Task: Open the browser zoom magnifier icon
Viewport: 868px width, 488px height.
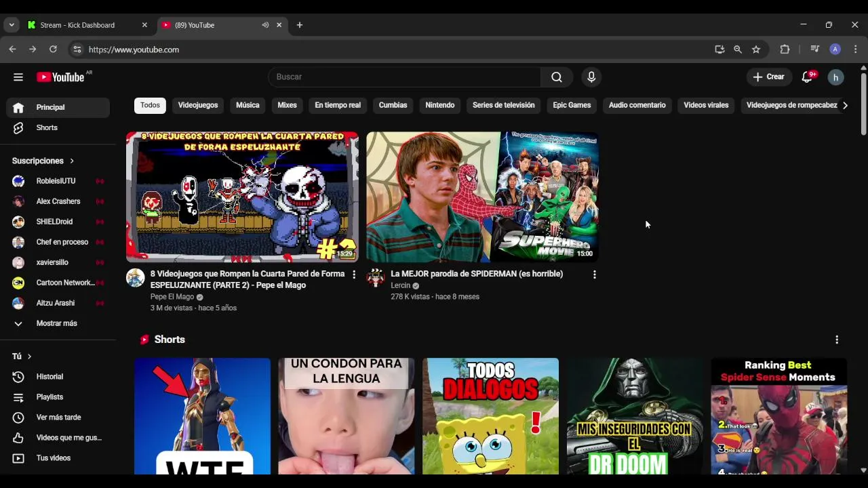Action: pos(738,49)
